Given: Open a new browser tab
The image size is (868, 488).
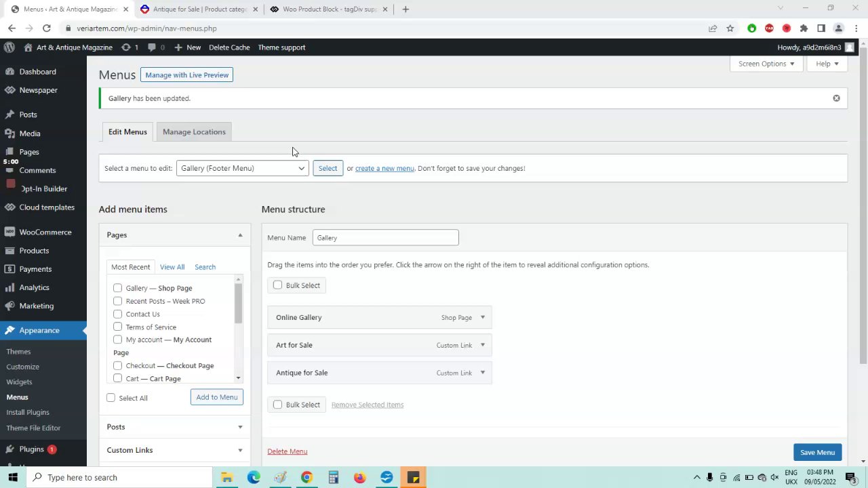Looking at the screenshot, I should click(x=406, y=9).
